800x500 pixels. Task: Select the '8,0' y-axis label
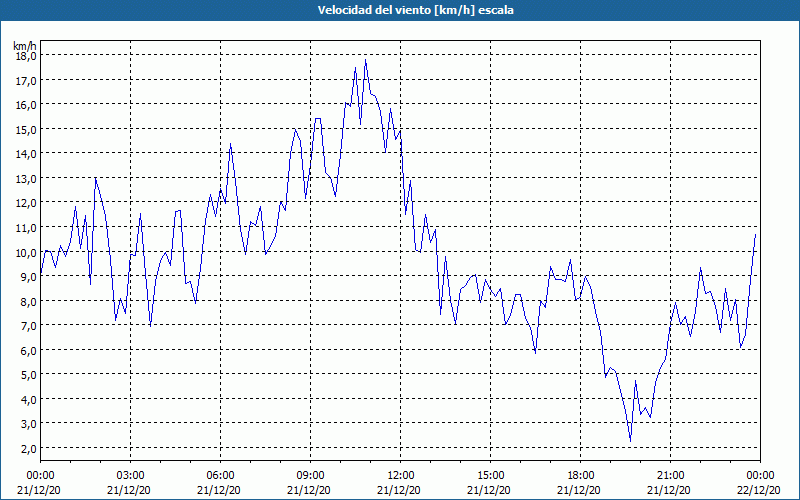[28, 301]
